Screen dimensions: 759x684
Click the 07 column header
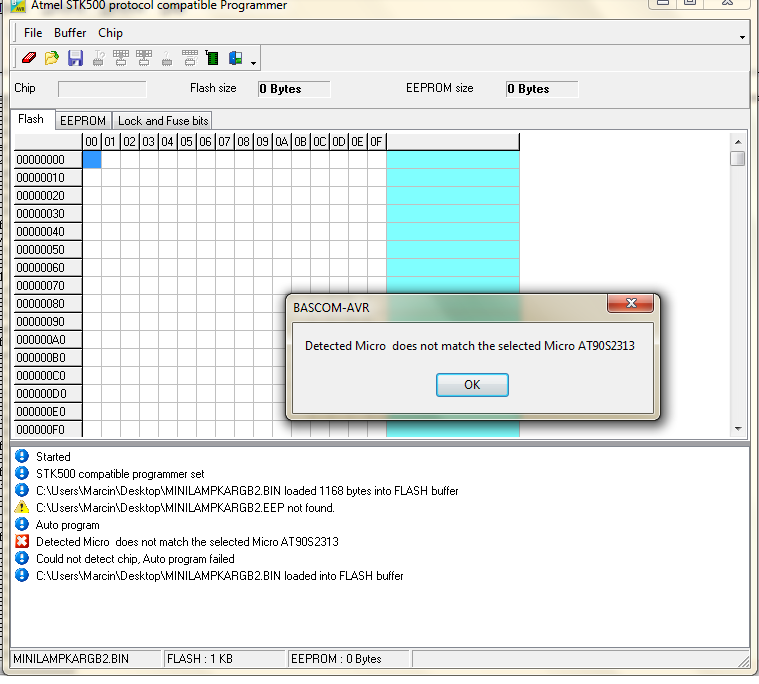[x=225, y=142]
